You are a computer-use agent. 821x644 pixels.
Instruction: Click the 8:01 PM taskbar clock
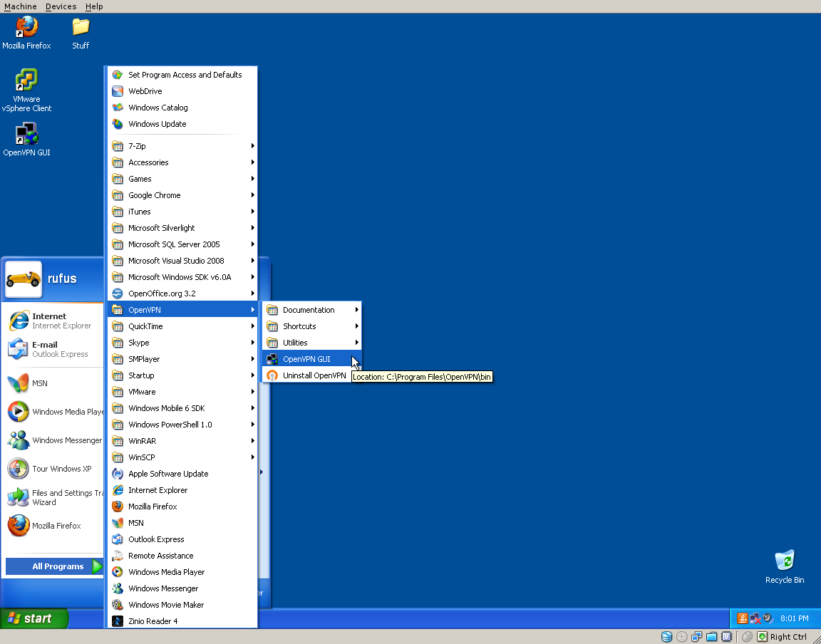[x=795, y=618]
